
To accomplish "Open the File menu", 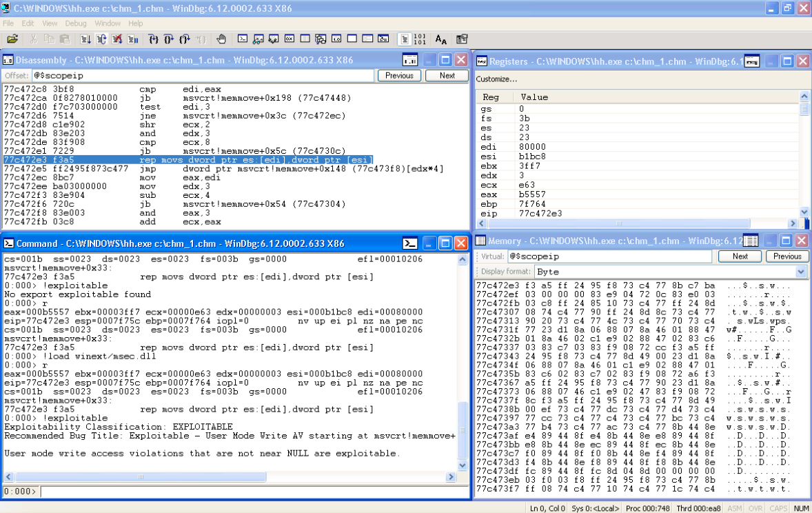I will (8, 23).
